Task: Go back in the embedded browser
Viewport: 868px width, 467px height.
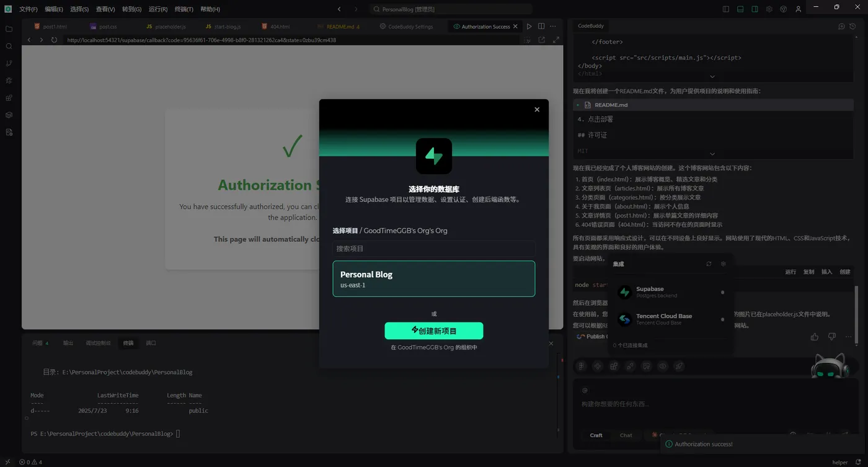Action: (x=29, y=40)
